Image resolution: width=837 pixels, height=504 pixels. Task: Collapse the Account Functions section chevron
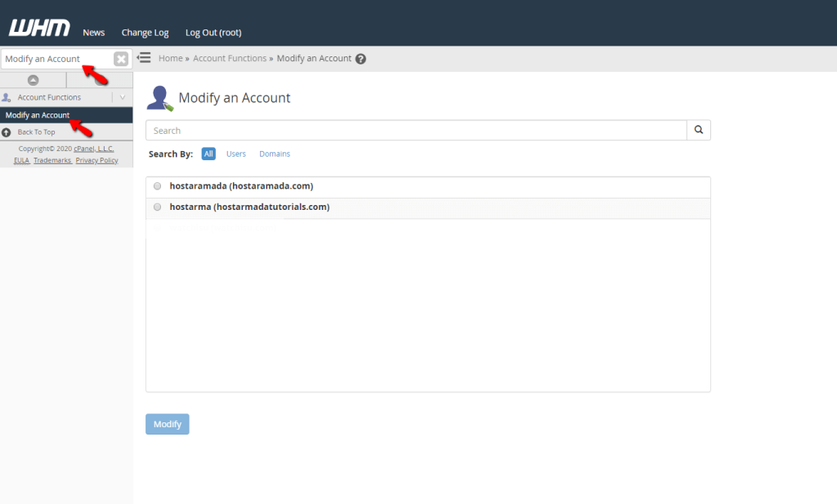click(123, 96)
